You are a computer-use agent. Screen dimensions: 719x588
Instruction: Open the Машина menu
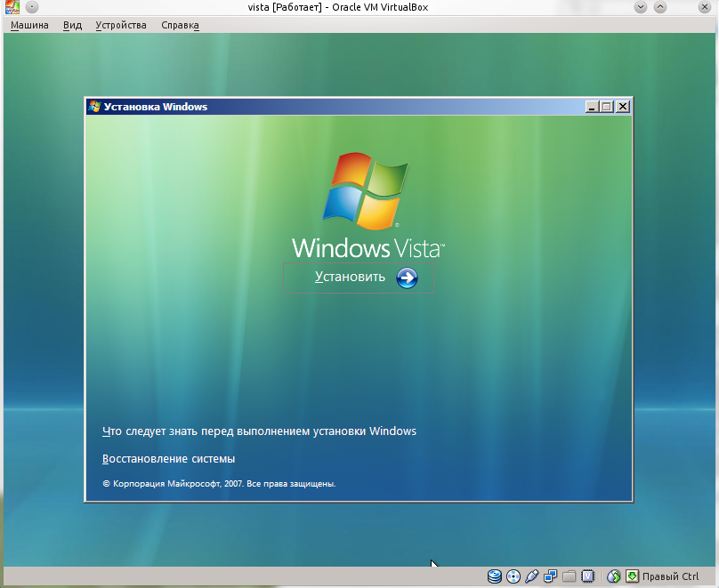point(29,25)
